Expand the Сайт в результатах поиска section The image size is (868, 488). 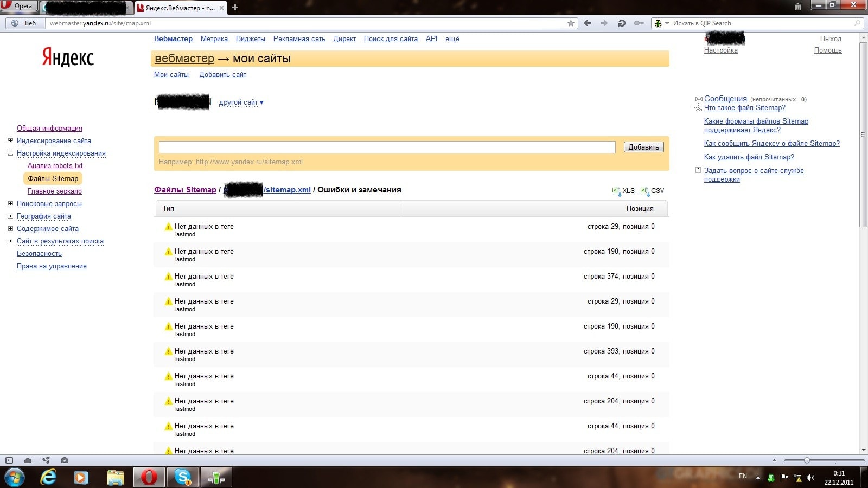point(10,241)
